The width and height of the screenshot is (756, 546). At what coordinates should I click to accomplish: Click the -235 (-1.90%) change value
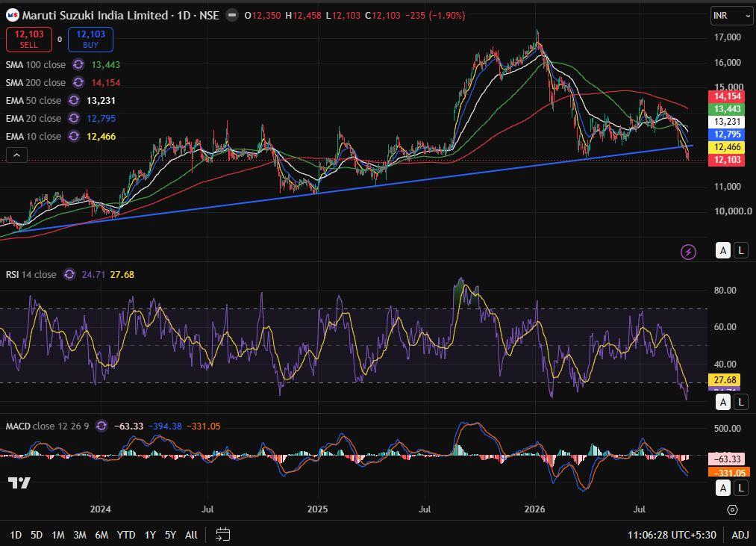pos(435,16)
